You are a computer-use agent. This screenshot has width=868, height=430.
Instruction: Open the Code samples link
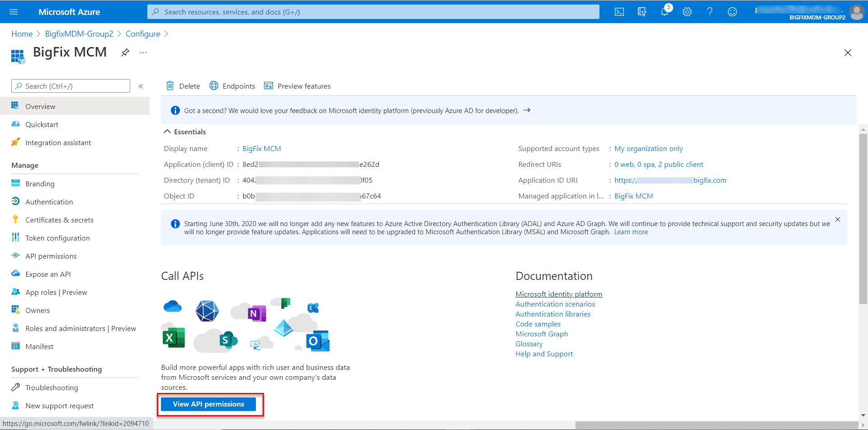(x=538, y=324)
